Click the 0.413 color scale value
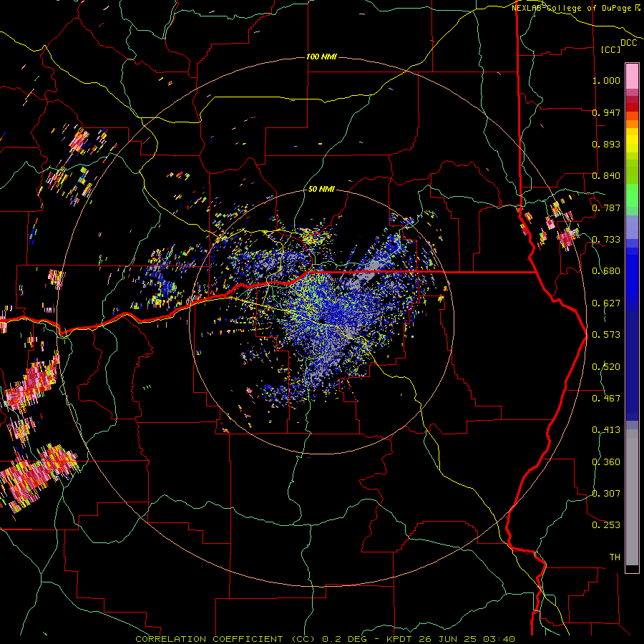Viewport: 644px width, 644px height. point(606,430)
